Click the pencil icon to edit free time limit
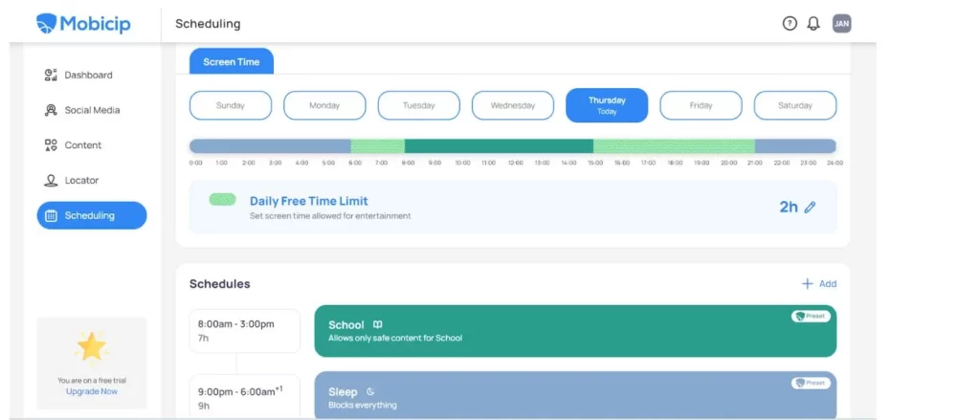Image resolution: width=980 pixels, height=420 pixels. tap(811, 207)
